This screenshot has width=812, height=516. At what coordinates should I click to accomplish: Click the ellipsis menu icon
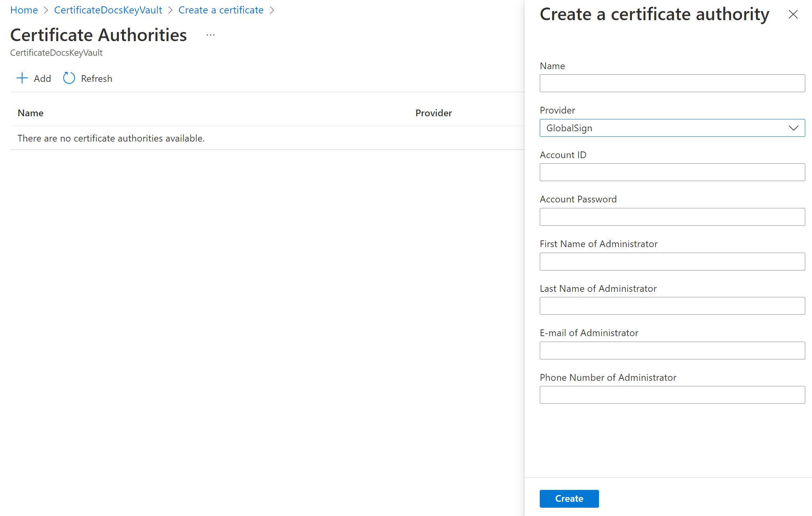coord(210,34)
